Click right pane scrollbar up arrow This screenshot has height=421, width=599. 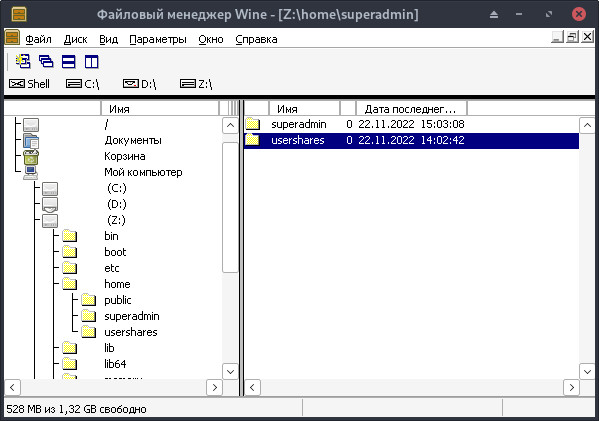click(x=587, y=125)
